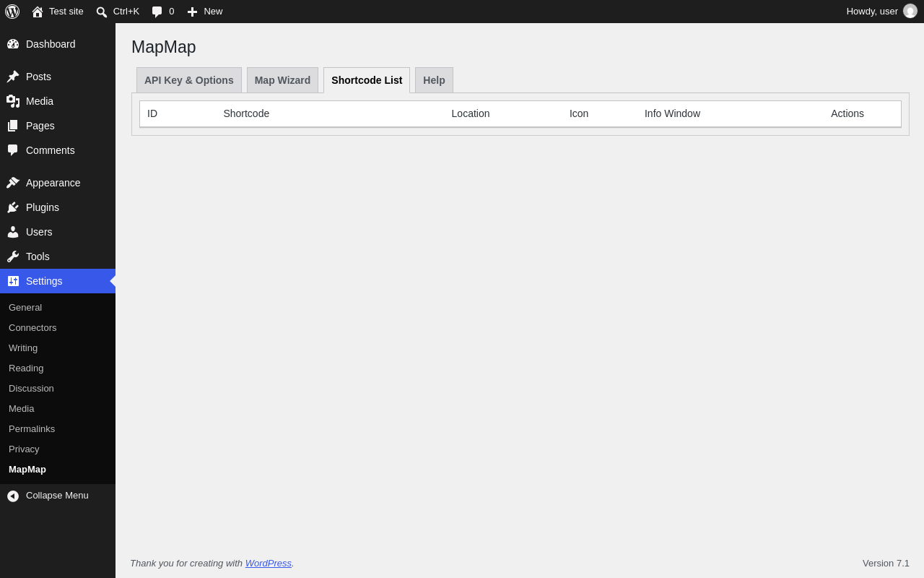Click the Settings sliders icon
The width and height of the screenshot is (924, 578).
[x=13, y=281]
